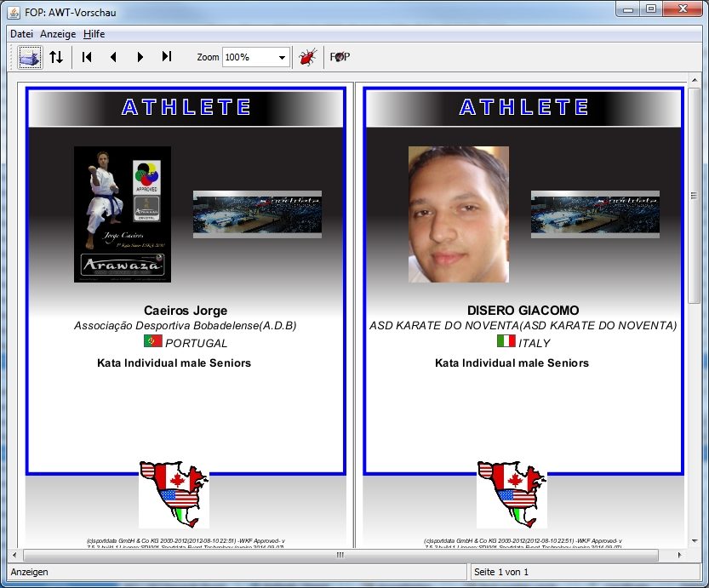Click the name Caeiros Jorge
Screen dimensions: 709x588
[186, 311]
